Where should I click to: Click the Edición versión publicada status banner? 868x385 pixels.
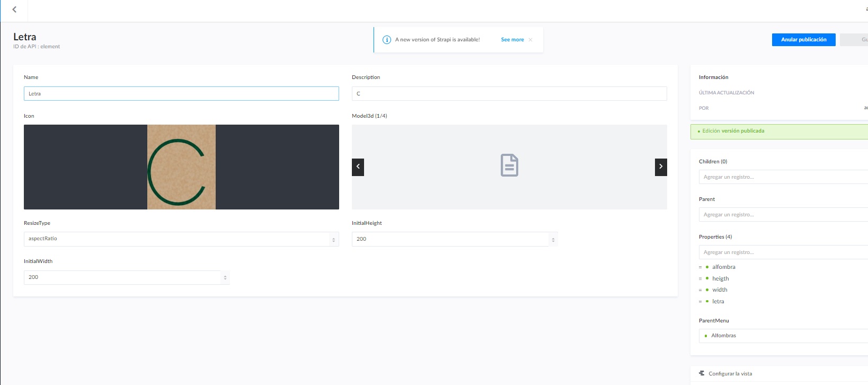[x=779, y=132]
